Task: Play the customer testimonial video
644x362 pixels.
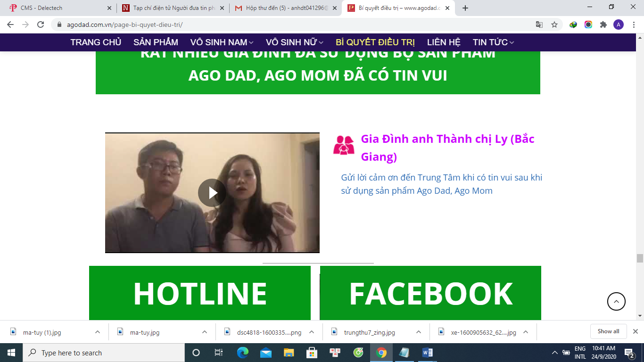Action: [x=212, y=193]
